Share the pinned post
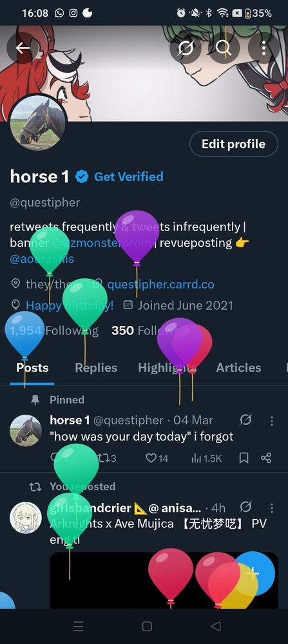Image resolution: width=288 pixels, height=644 pixels. point(266,458)
